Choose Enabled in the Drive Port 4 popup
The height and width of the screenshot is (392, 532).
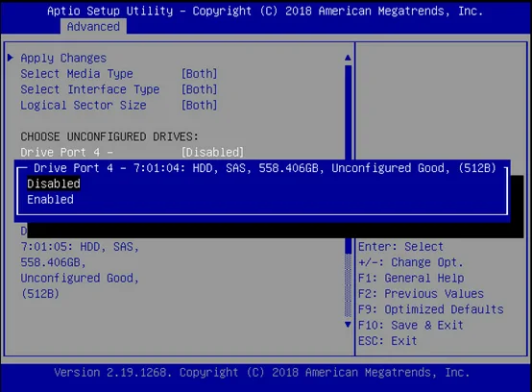coord(50,199)
